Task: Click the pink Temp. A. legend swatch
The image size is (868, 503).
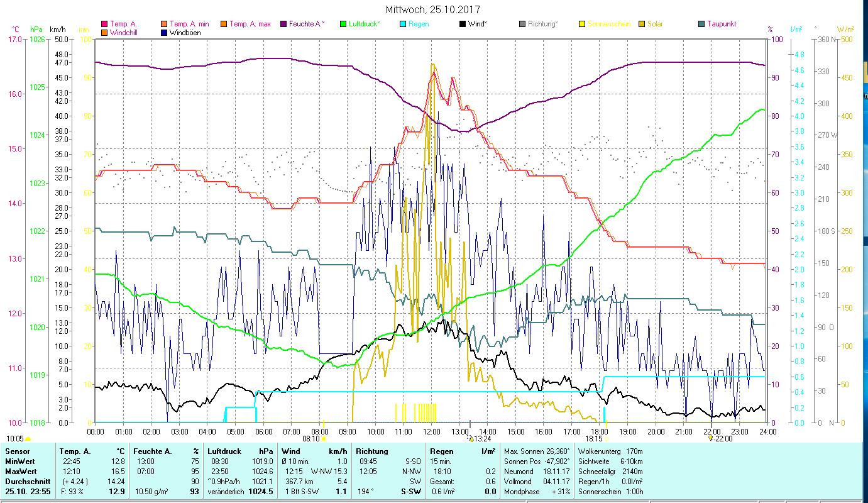Action: click(x=104, y=24)
